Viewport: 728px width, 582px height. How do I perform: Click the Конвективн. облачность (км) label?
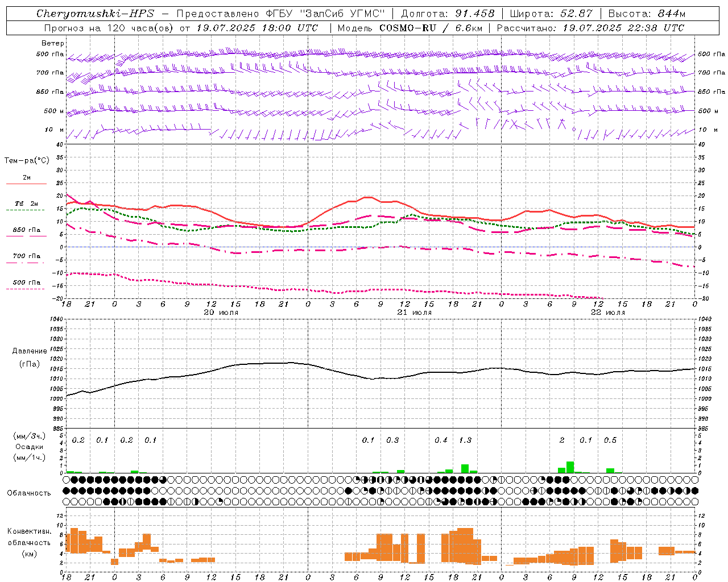coord(29,542)
